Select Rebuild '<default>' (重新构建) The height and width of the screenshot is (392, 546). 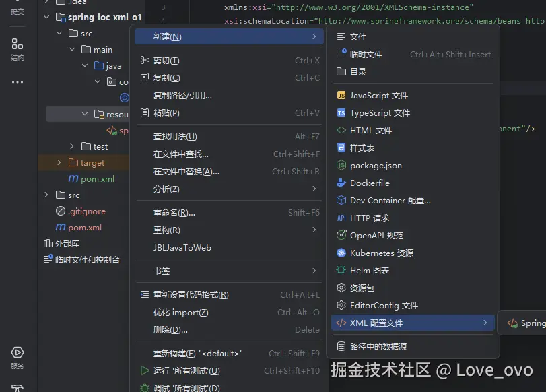click(x=229, y=354)
